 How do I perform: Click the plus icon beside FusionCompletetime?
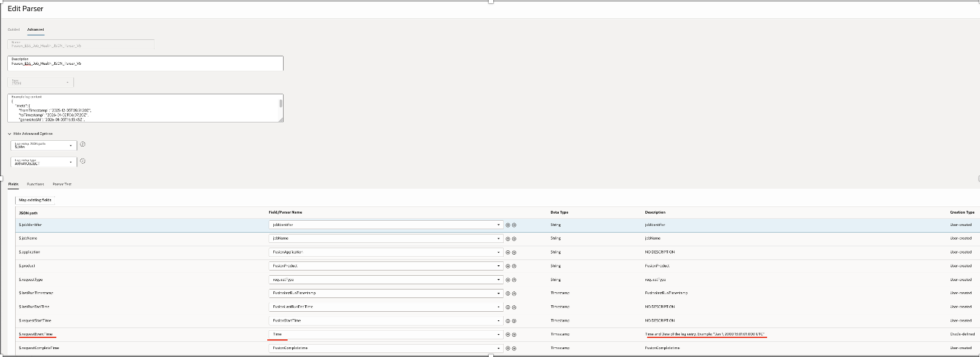[x=508, y=348]
